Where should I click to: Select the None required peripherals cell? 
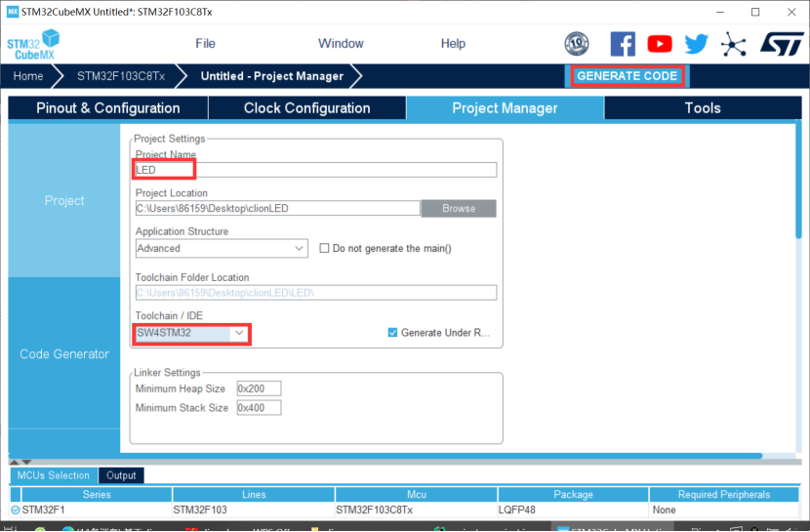pos(724,510)
